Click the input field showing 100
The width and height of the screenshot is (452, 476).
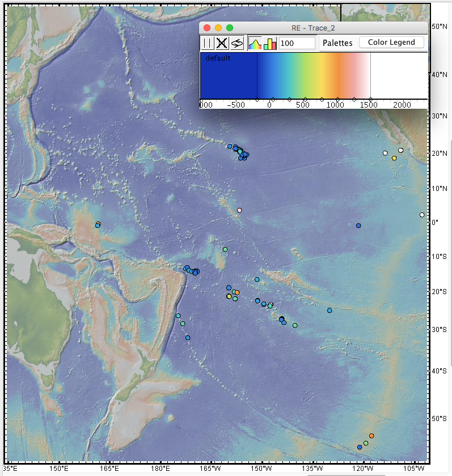297,43
